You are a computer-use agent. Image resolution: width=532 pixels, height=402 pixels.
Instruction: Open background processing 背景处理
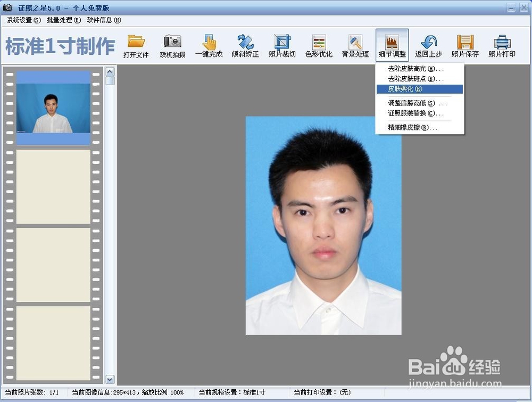coord(354,45)
